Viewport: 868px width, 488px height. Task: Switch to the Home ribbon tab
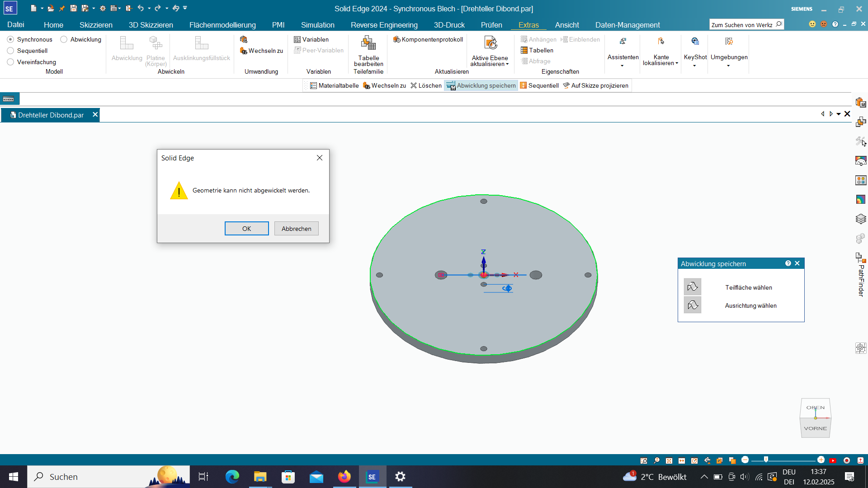(53, 25)
